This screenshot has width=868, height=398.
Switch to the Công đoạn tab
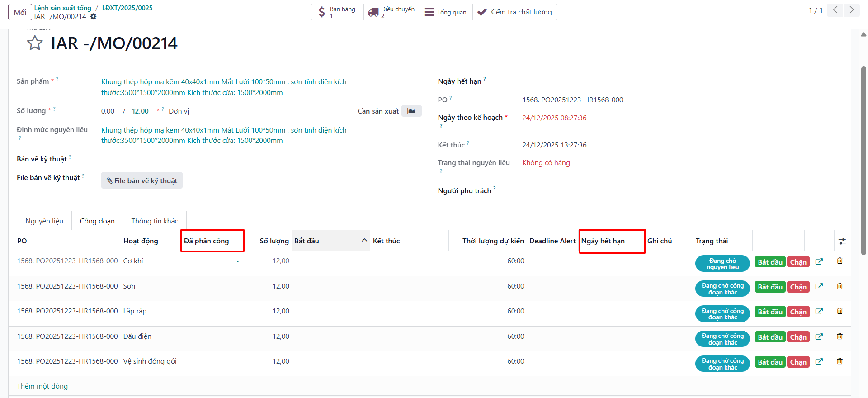(97, 221)
